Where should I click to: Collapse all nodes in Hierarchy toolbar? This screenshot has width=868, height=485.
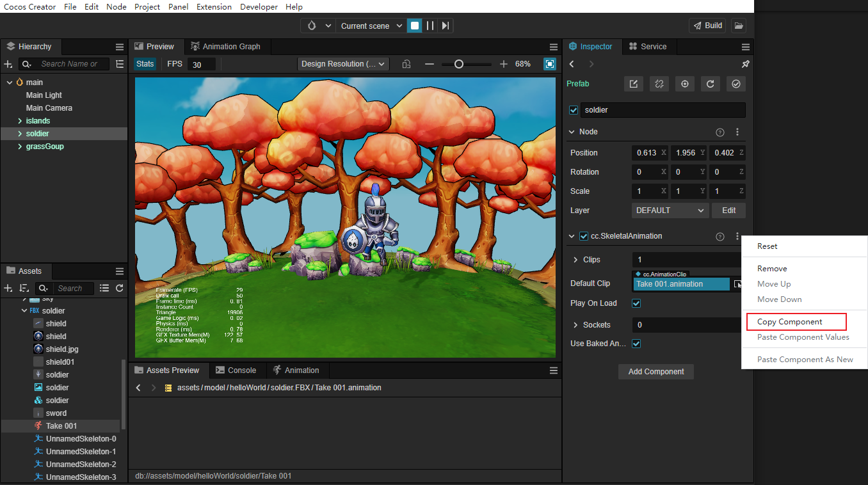point(119,64)
